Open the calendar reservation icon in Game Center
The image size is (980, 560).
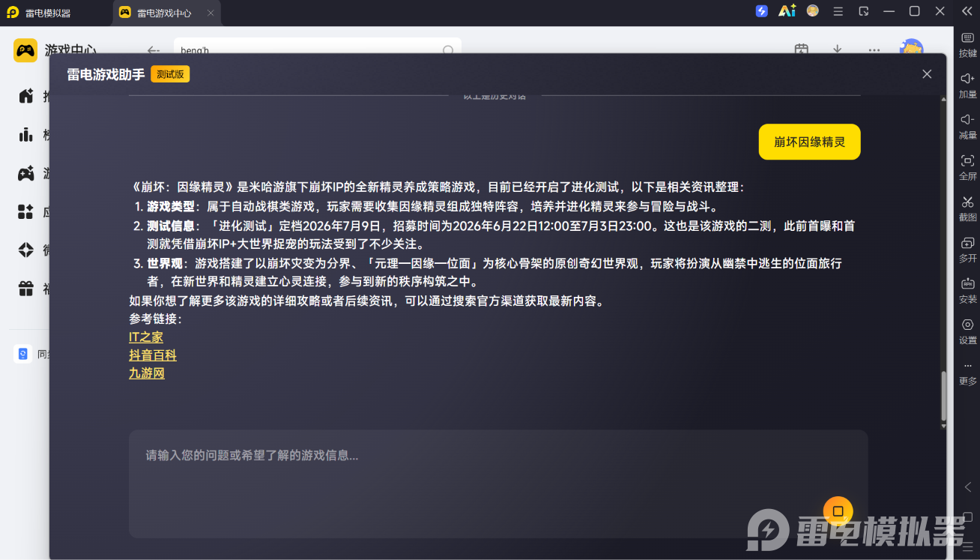coord(802,50)
